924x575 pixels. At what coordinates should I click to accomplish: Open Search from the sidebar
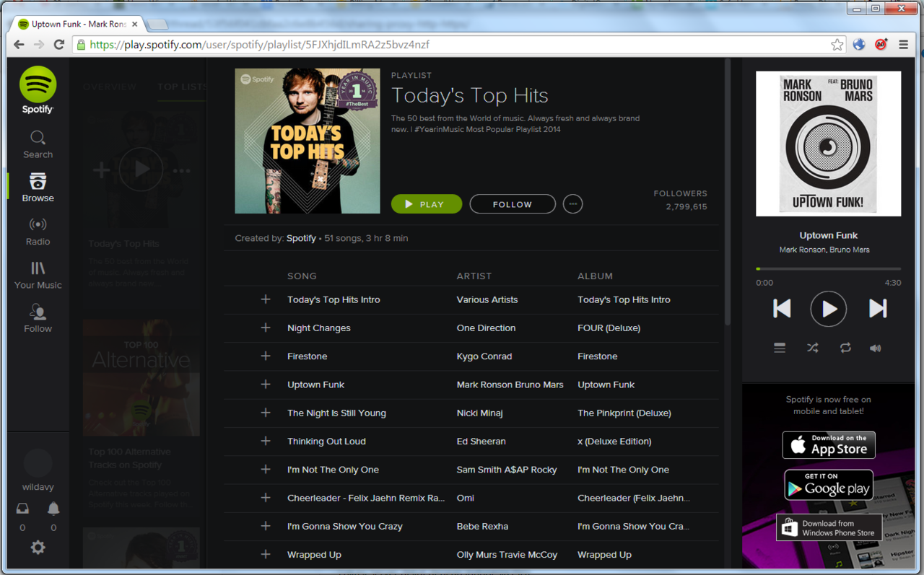click(x=38, y=144)
